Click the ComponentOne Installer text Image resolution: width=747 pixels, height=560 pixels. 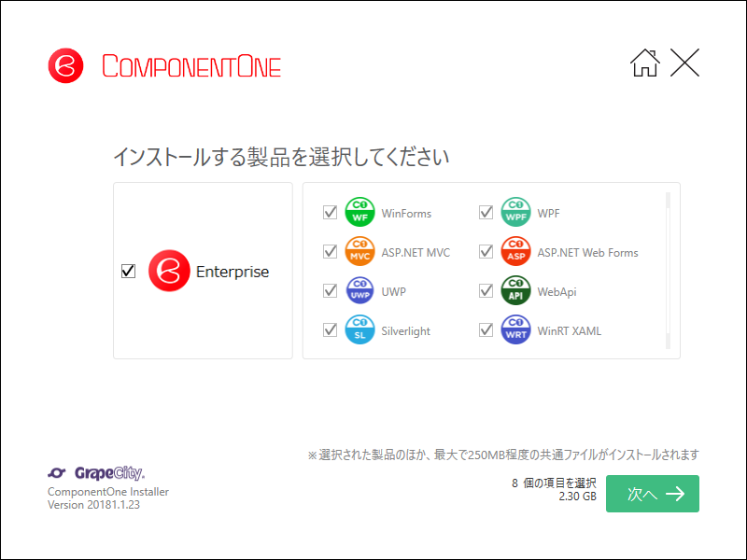click(x=108, y=492)
